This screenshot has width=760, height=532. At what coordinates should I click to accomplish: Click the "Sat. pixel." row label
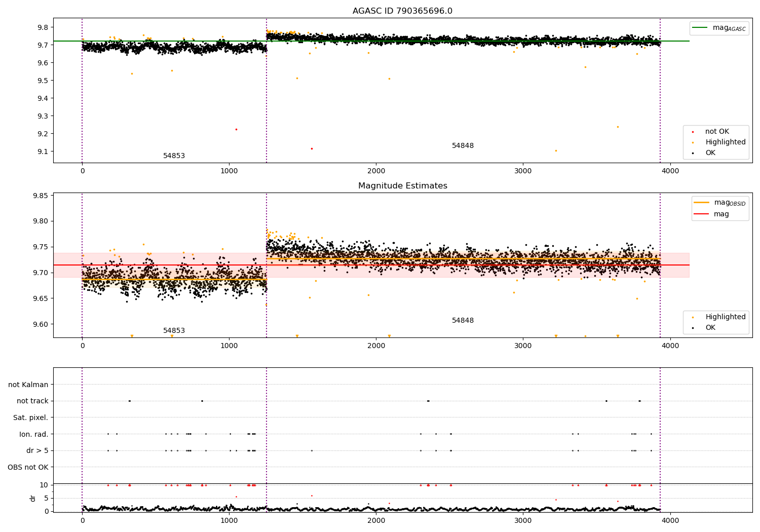31,418
